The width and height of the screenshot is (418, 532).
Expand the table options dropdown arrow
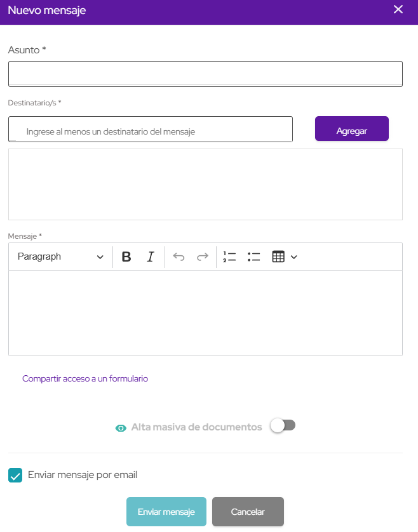click(293, 257)
